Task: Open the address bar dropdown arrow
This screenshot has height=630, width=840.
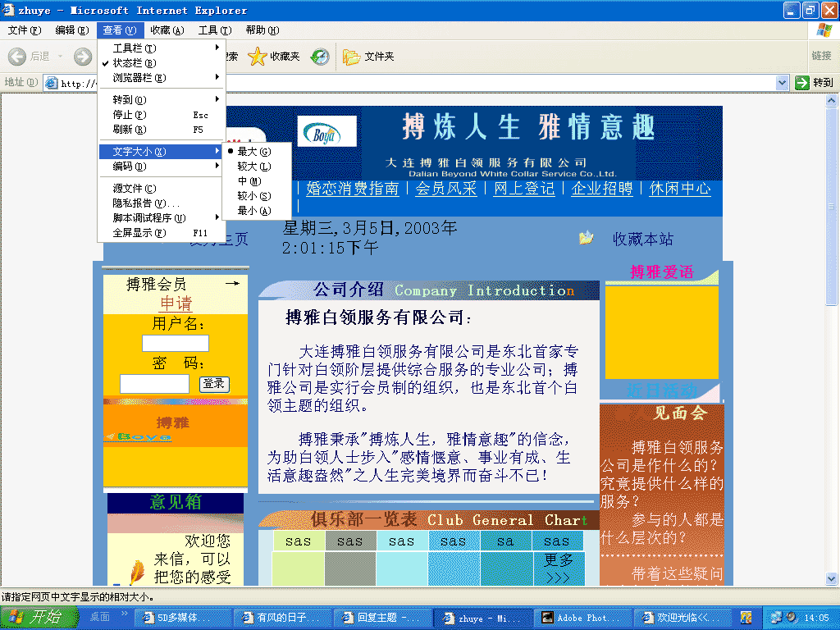Action: [x=782, y=83]
